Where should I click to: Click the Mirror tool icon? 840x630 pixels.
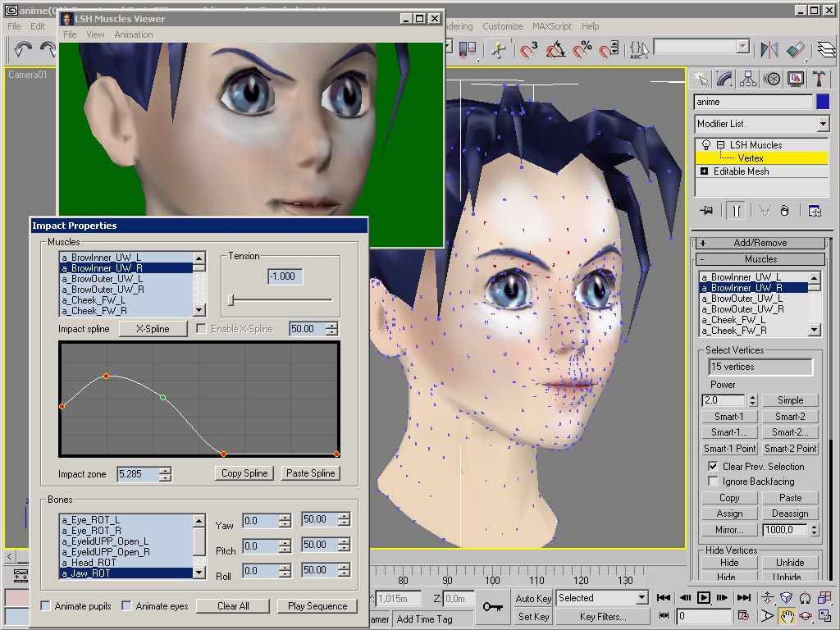769,50
